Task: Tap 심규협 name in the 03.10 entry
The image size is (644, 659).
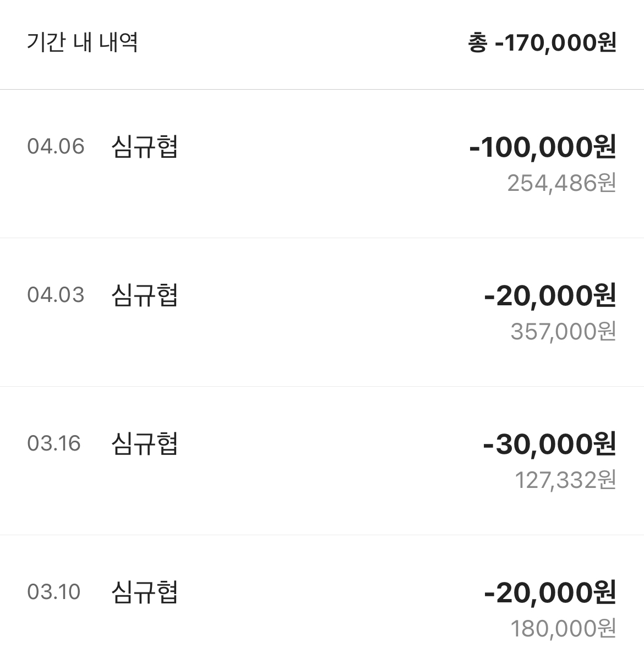Action: 144,592
